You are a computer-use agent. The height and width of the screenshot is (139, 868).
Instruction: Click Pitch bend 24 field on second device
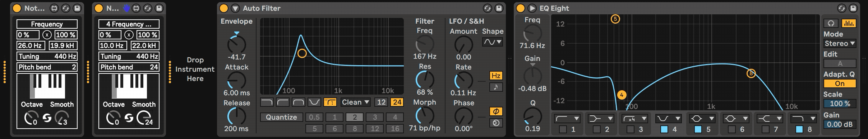pyautogui.click(x=129, y=67)
